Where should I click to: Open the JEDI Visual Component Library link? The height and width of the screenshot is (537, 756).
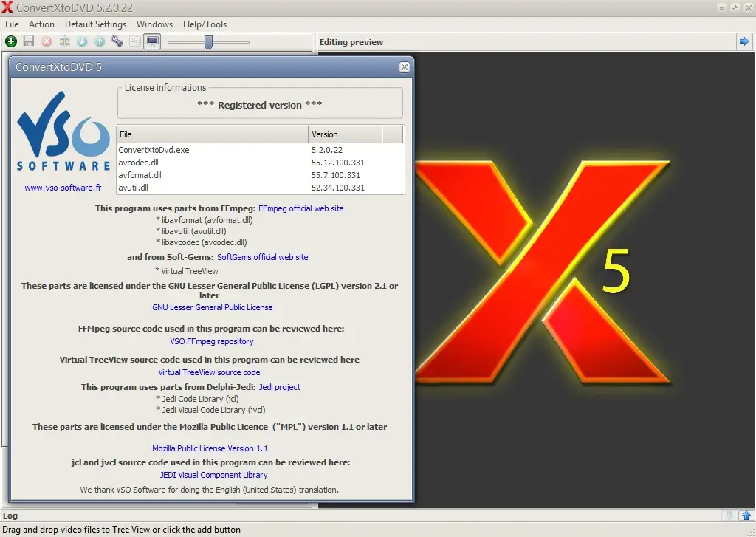[x=213, y=475]
